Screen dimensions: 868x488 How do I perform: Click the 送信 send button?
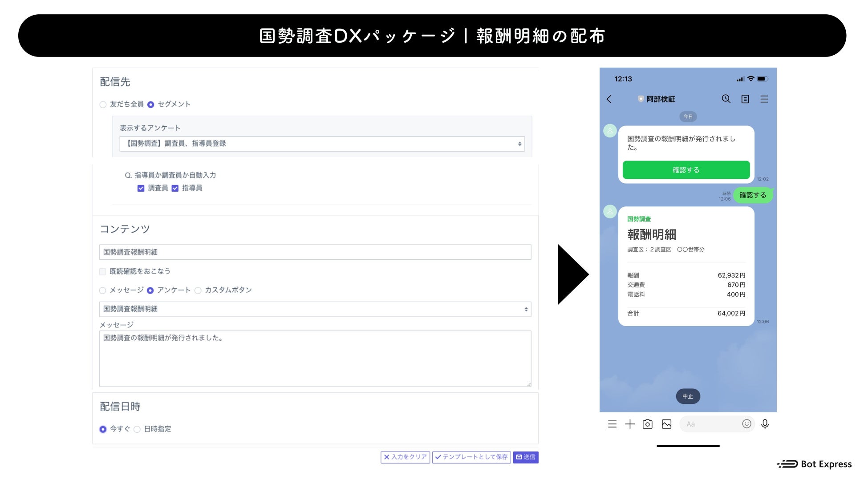pyautogui.click(x=525, y=457)
